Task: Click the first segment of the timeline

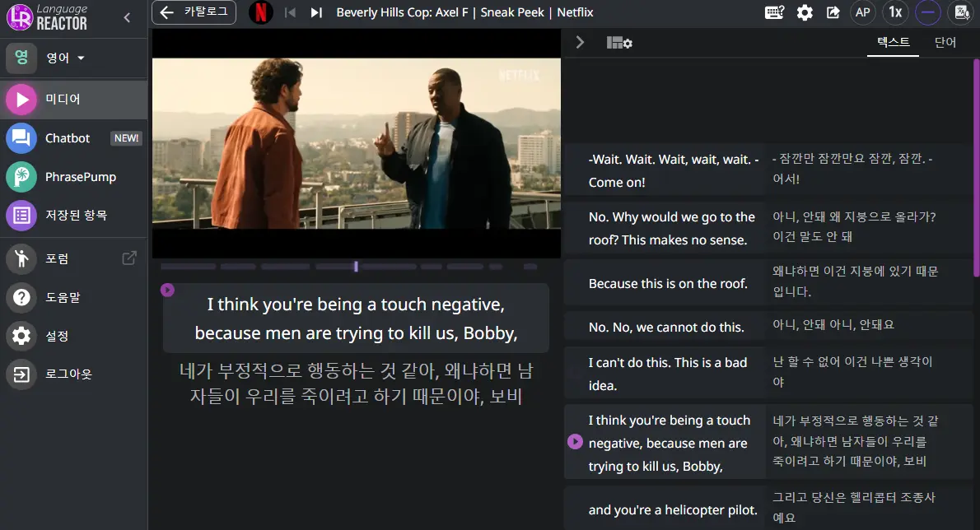Action: click(x=188, y=267)
